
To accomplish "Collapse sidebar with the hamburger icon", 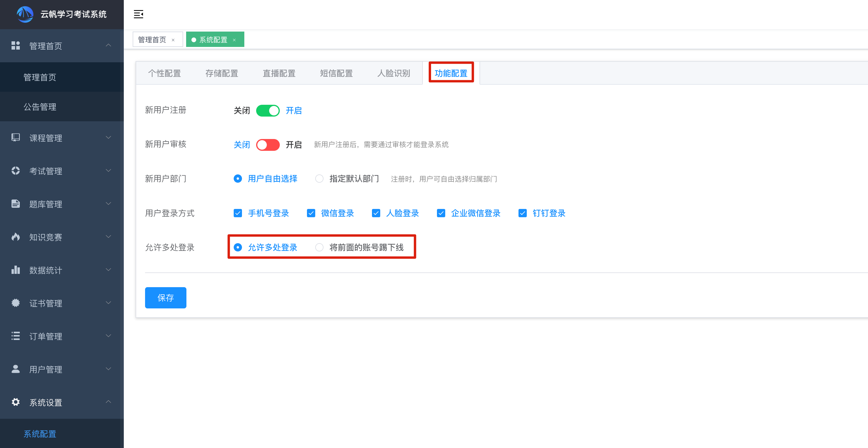I will pos(139,14).
